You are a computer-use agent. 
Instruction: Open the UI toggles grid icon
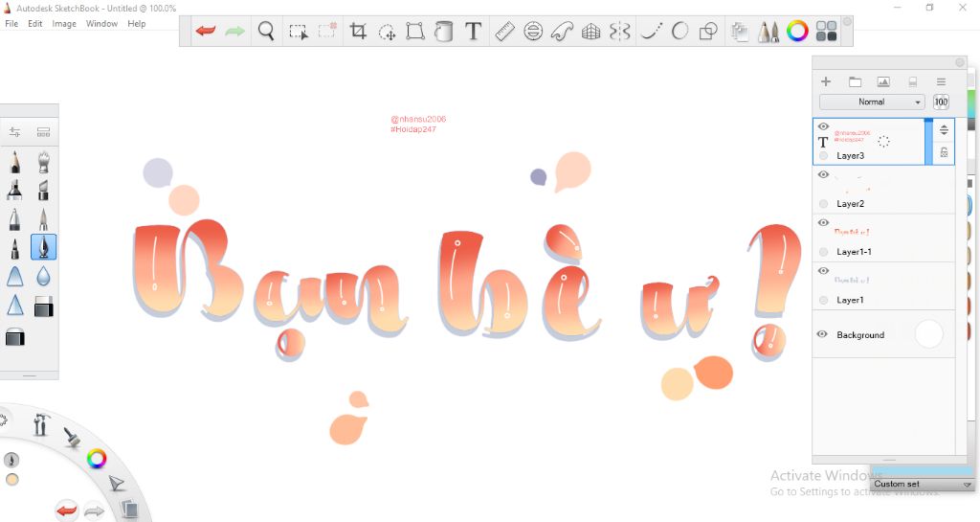click(x=826, y=31)
